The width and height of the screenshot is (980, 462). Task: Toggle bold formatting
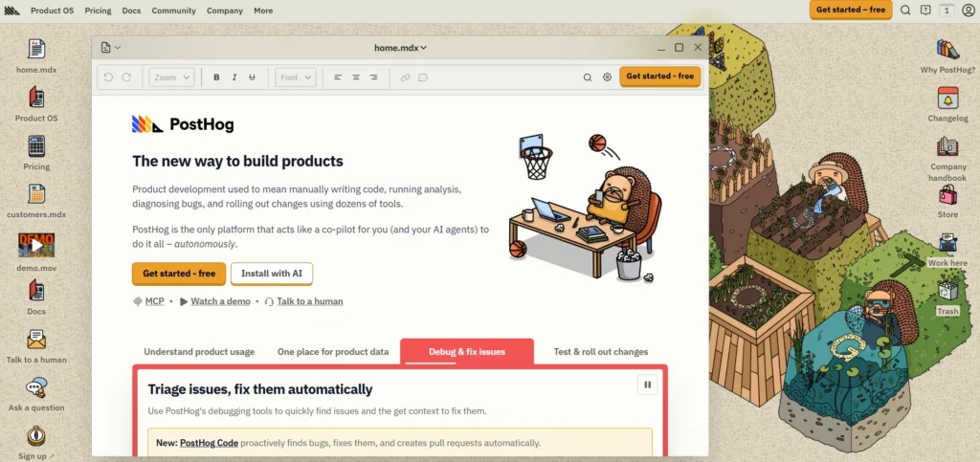click(216, 77)
